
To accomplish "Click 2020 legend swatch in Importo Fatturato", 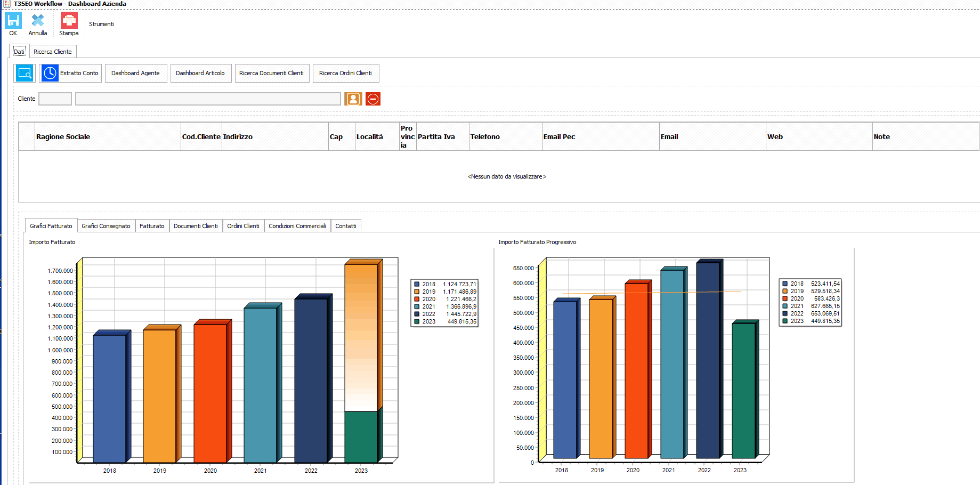I will (x=417, y=299).
